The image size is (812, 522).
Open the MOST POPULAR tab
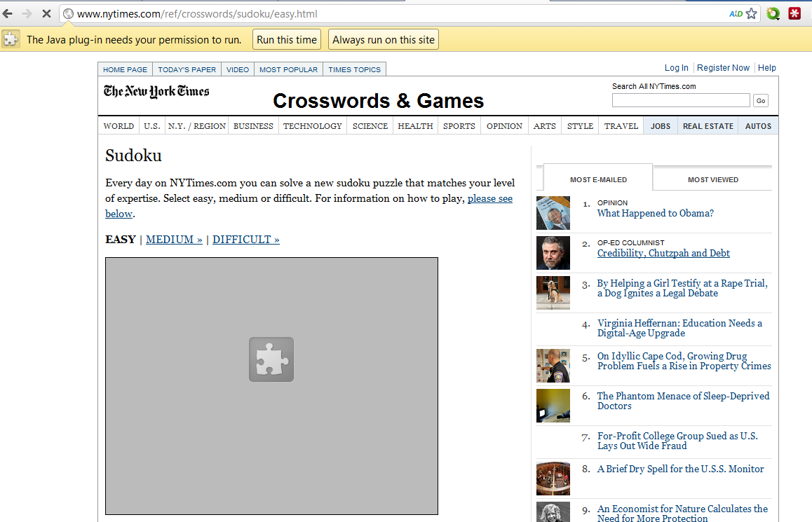(x=288, y=69)
